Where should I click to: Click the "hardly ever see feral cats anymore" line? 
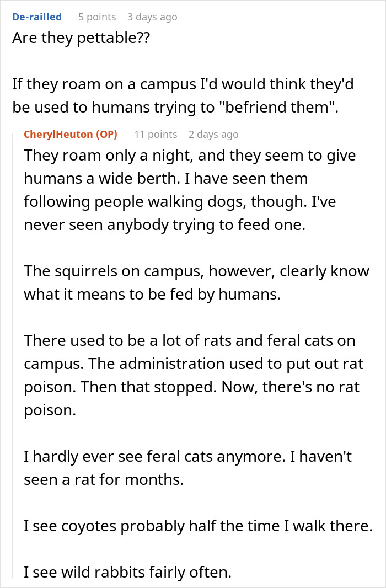click(187, 456)
